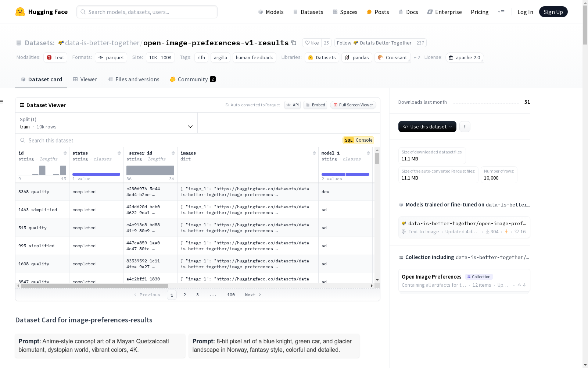Select the 1463-simplified row cell
The image size is (588, 368).
click(x=42, y=210)
